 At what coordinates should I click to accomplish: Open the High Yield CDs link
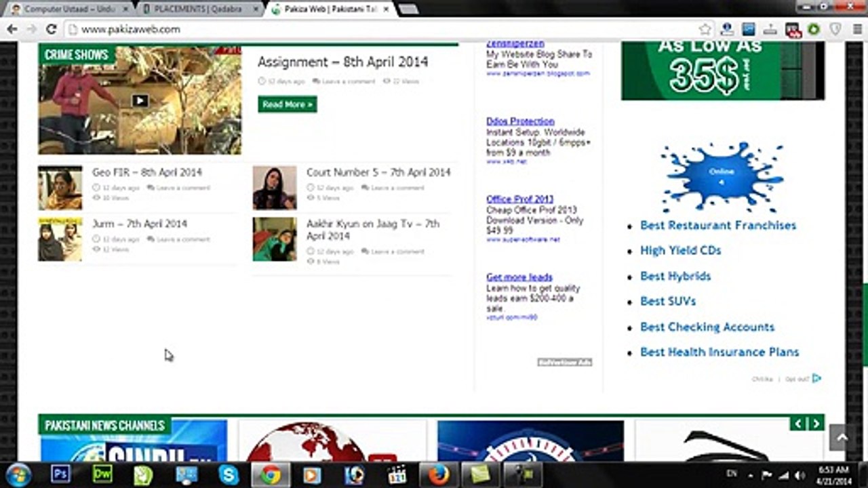coord(680,250)
